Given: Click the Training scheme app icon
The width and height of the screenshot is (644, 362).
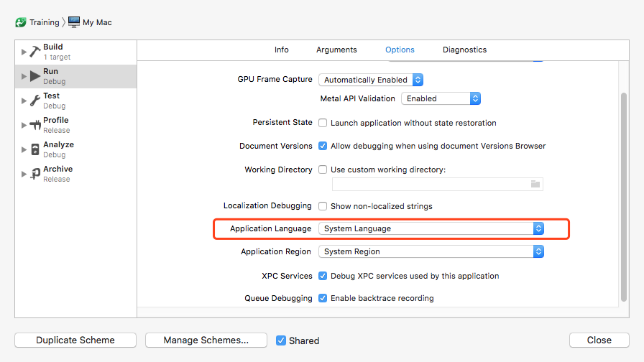Looking at the screenshot, I should pyautogui.click(x=21, y=22).
